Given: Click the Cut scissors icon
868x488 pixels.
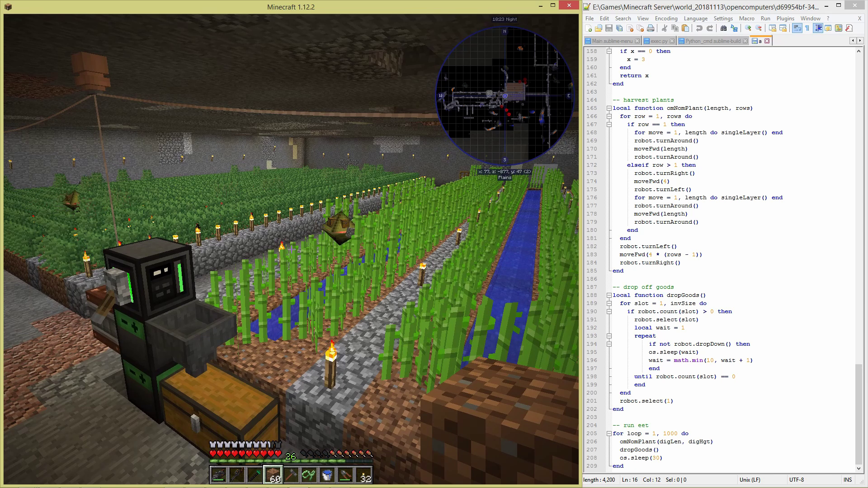Looking at the screenshot, I should pos(664,28).
